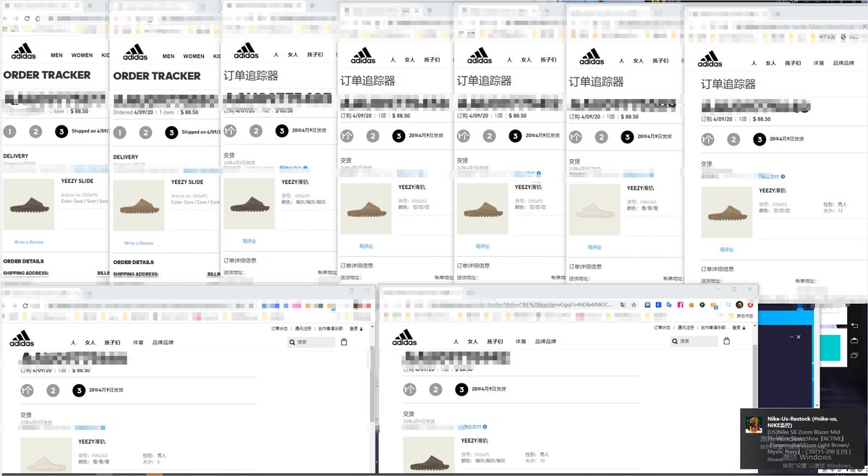Open 女人 menu in size 10 dark slide window
868x476 pixels.
point(472,342)
